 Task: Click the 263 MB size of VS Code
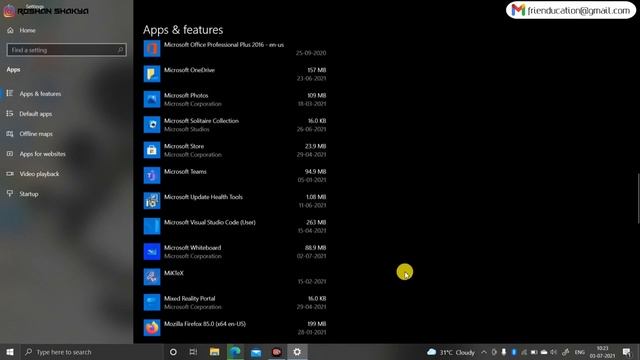tap(316, 222)
